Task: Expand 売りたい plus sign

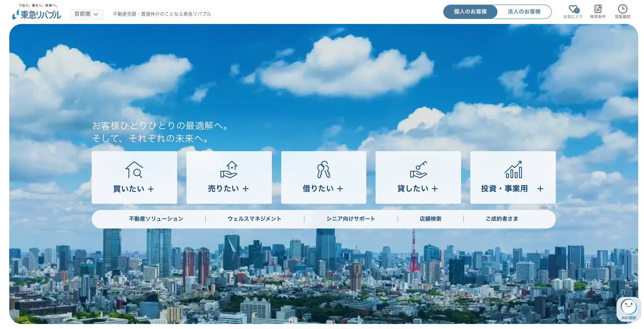Action: 246,189
